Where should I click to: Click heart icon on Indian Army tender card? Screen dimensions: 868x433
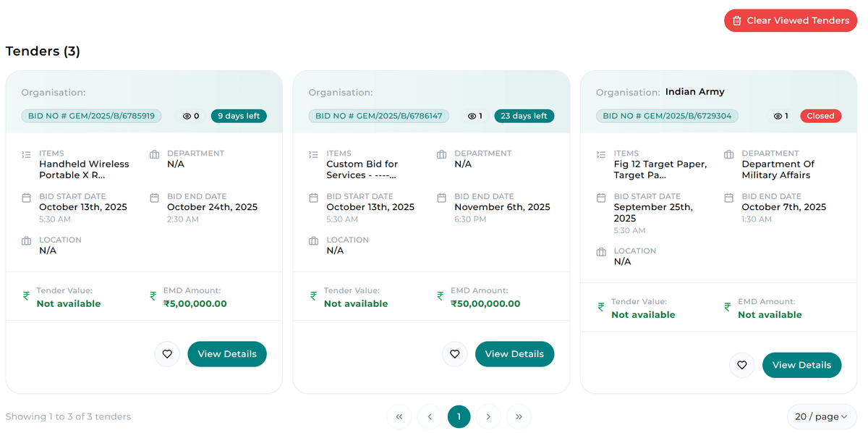click(x=741, y=365)
